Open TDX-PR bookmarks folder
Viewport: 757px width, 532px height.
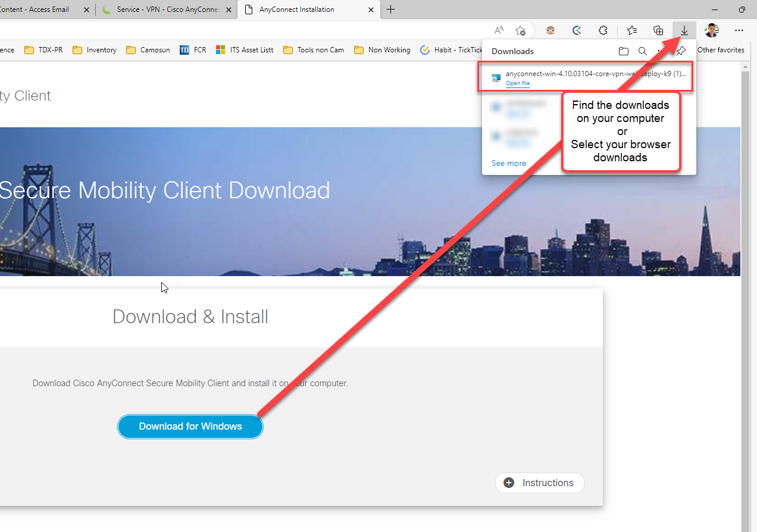click(x=43, y=50)
